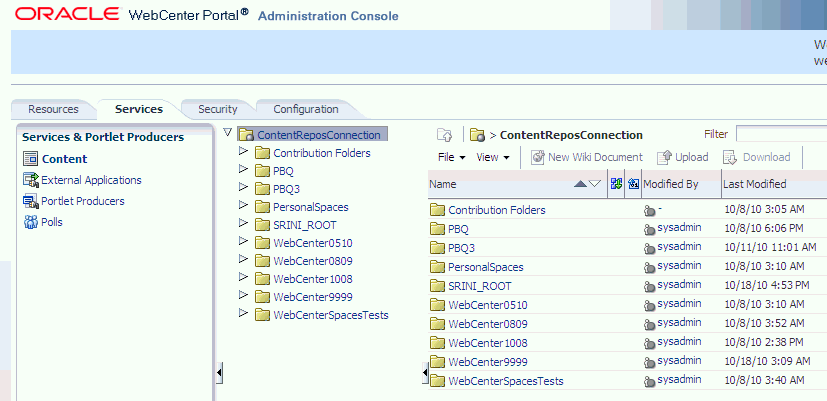Open the File dropdown menu
Image resolution: width=827 pixels, height=401 pixels.
452,157
